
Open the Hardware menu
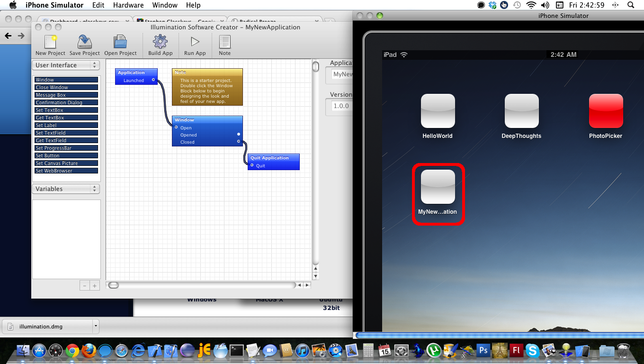pos(128,5)
